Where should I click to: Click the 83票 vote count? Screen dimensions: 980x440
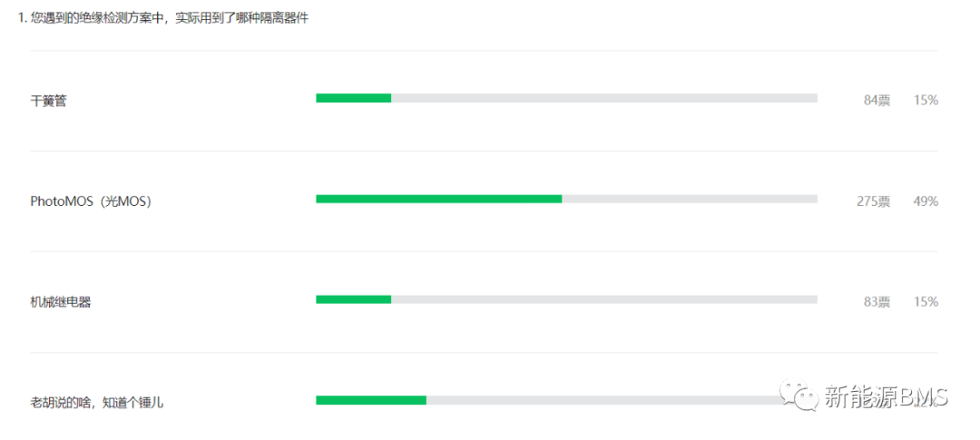tap(877, 302)
